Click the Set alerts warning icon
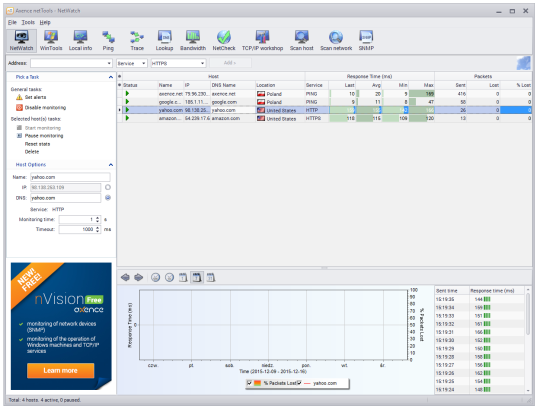This screenshot has height=412, width=540. click(19, 97)
